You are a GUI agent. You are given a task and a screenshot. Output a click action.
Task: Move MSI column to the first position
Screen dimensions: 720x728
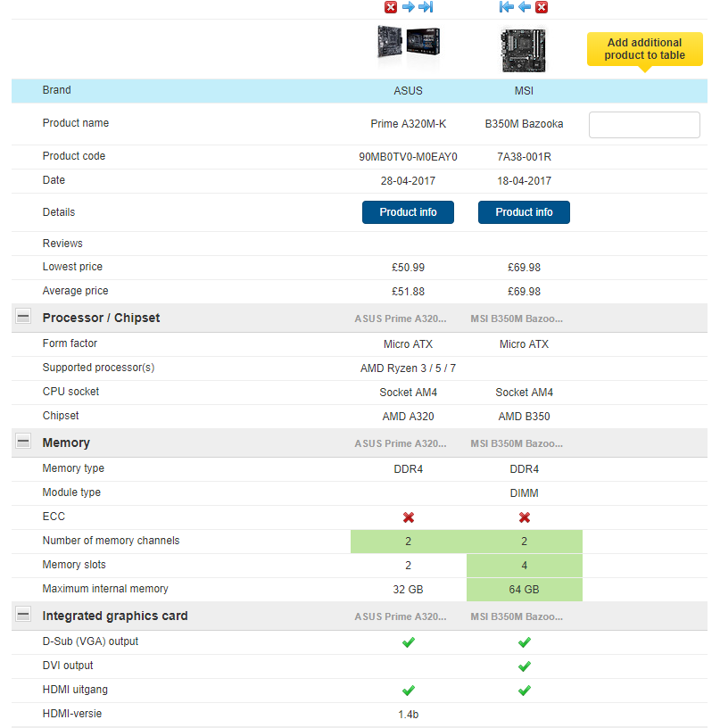[507, 7]
